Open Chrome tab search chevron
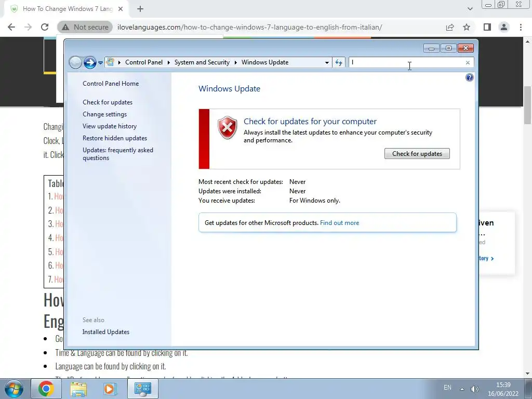The width and height of the screenshot is (532, 399). coord(470,9)
